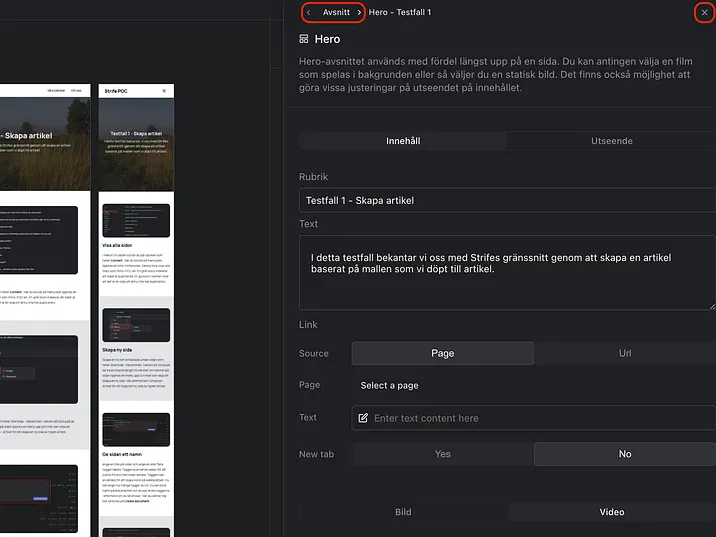
Task: Click the Rubrik input field
Action: [x=506, y=200]
